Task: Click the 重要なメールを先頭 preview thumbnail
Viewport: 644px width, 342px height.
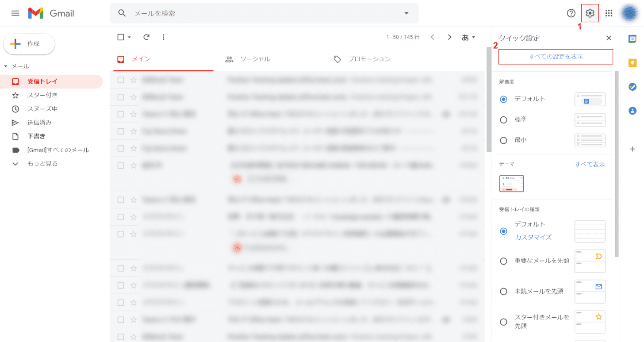Action: [x=590, y=261]
